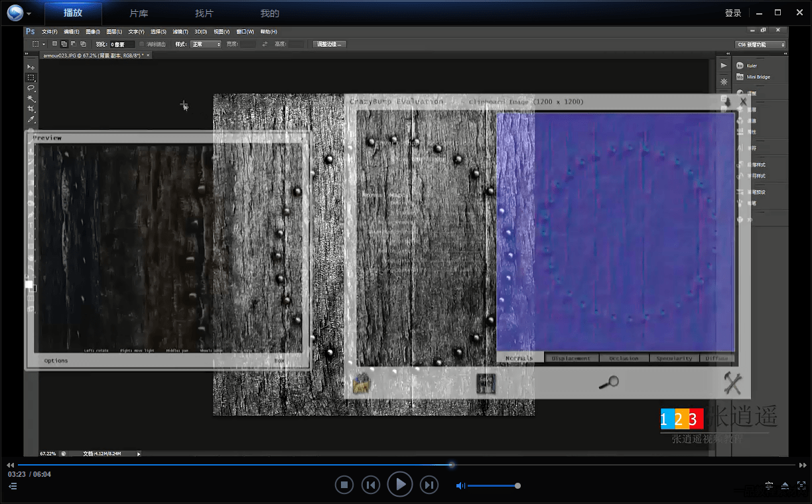Viewport: 812px width, 504px height.
Task: Click 登录 to log in
Action: [733, 13]
